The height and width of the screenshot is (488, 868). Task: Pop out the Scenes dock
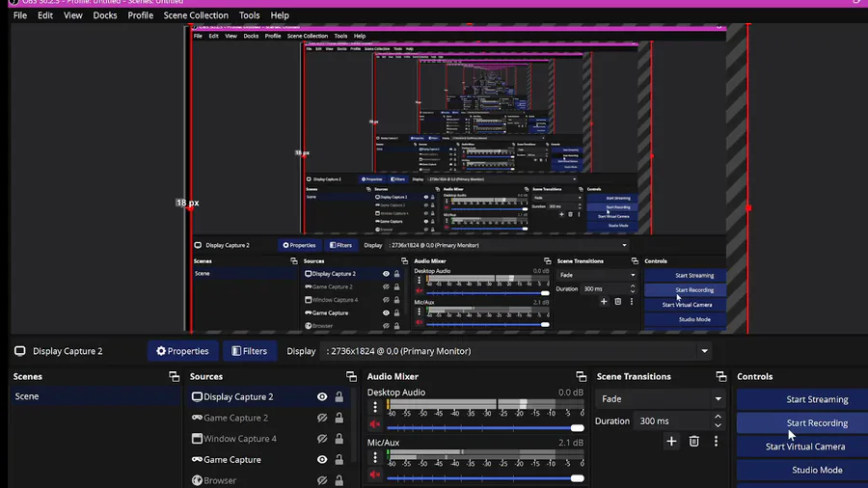(x=174, y=376)
